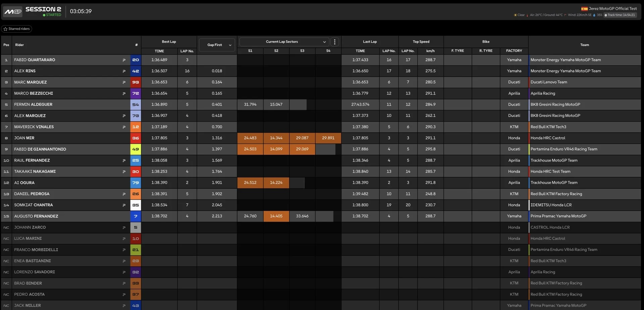Click the FACTORY subheader

(514, 51)
